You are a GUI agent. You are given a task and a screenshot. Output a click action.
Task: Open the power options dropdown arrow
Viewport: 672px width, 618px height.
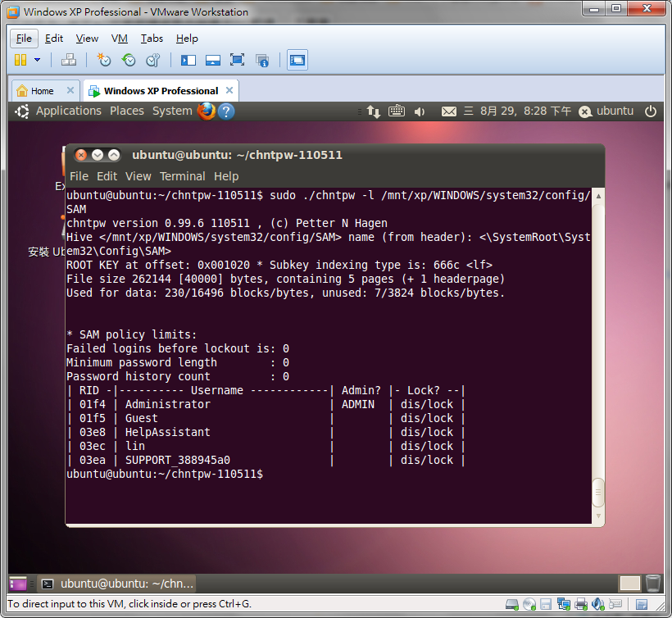(37, 60)
